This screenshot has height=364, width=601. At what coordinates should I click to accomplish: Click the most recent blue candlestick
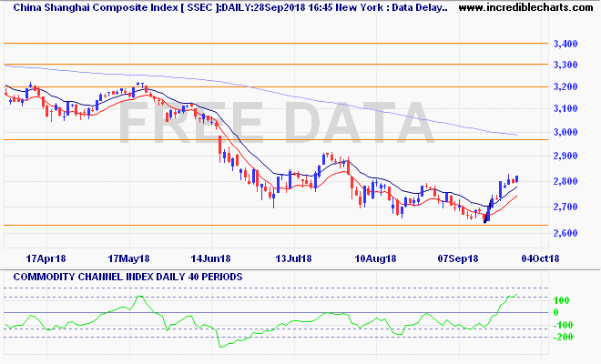coord(516,178)
